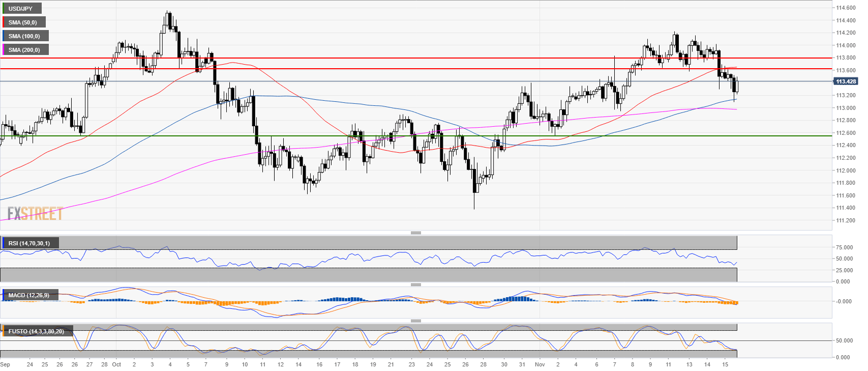Click the 113.000 price axis label

pyautogui.click(x=846, y=108)
